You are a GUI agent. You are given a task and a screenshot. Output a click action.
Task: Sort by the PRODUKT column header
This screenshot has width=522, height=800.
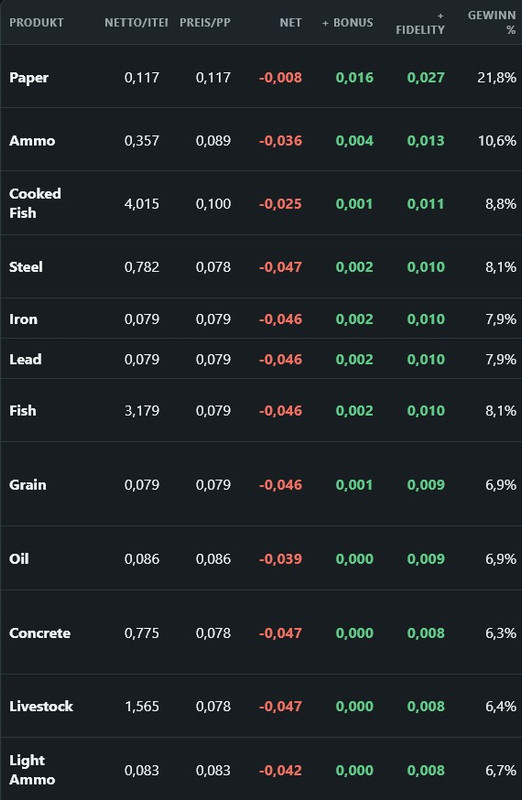[x=36, y=22]
